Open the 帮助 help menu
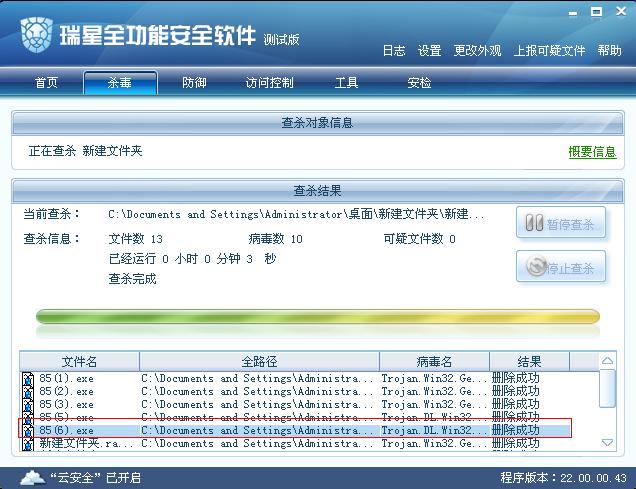Image resolution: width=636 pixels, height=489 pixels. tap(609, 51)
